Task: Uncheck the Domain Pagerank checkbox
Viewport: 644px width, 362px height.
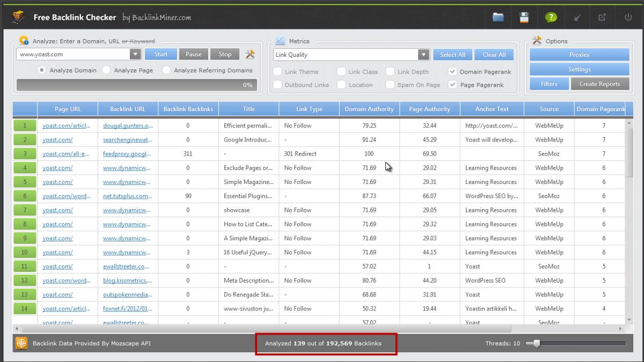Action: pos(452,71)
